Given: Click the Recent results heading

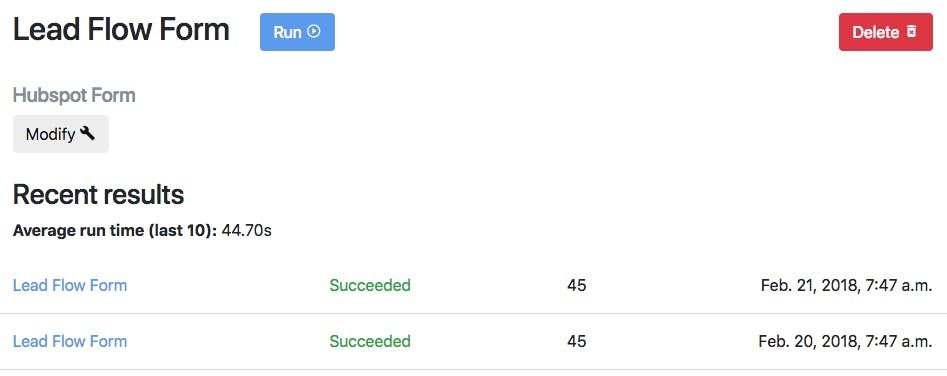Looking at the screenshot, I should (x=98, y=194).
